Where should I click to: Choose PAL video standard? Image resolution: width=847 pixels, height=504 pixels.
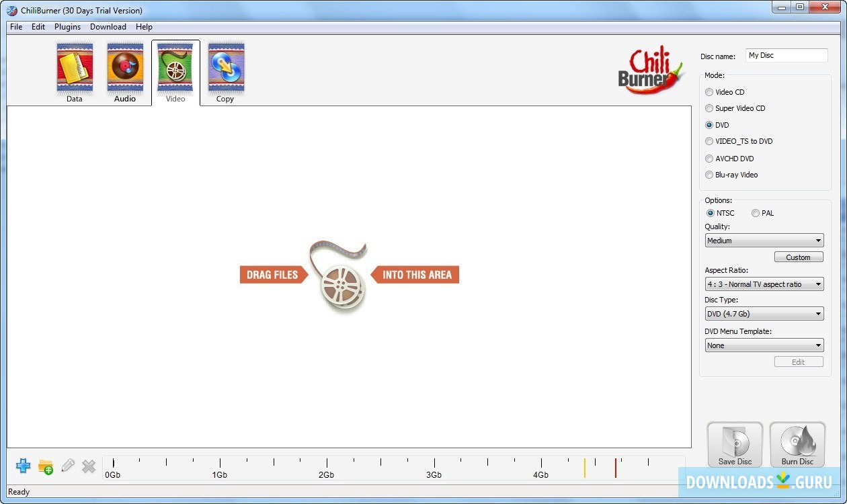click(x=762, y=213)
